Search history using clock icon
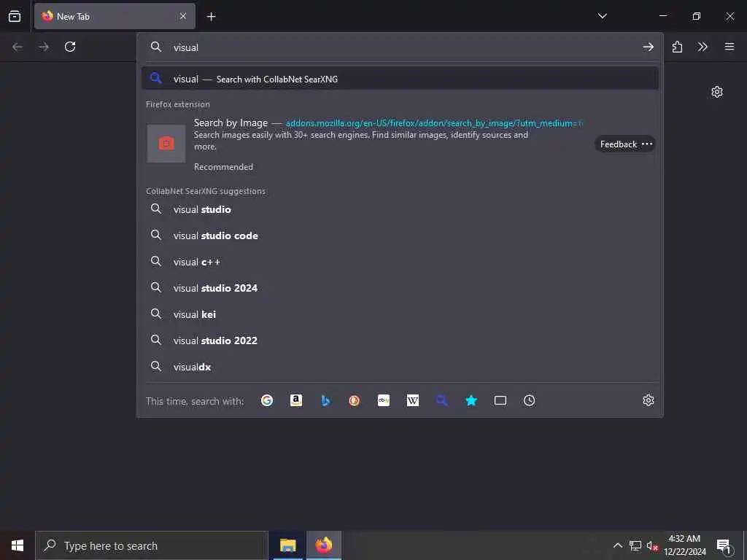Screen dimensions: 747x560 coord(530,400)
